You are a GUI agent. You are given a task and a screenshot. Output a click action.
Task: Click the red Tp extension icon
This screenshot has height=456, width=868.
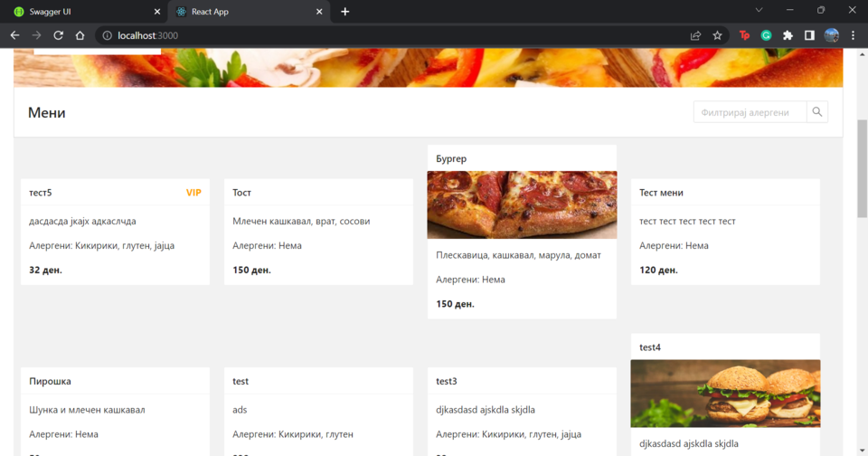click(744, 35)
